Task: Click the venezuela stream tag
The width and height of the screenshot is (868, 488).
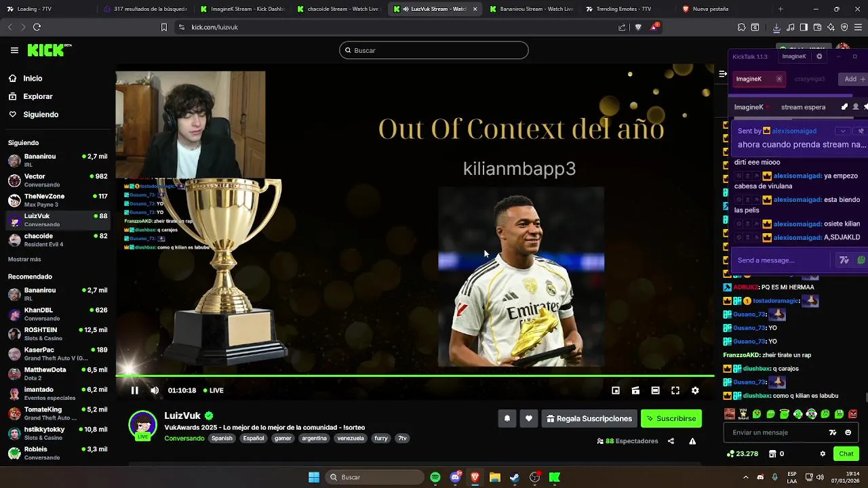Action: coord(351,439)
